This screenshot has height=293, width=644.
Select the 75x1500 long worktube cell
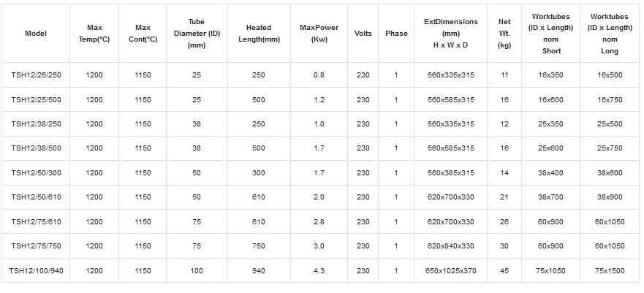tap(610, 270)
